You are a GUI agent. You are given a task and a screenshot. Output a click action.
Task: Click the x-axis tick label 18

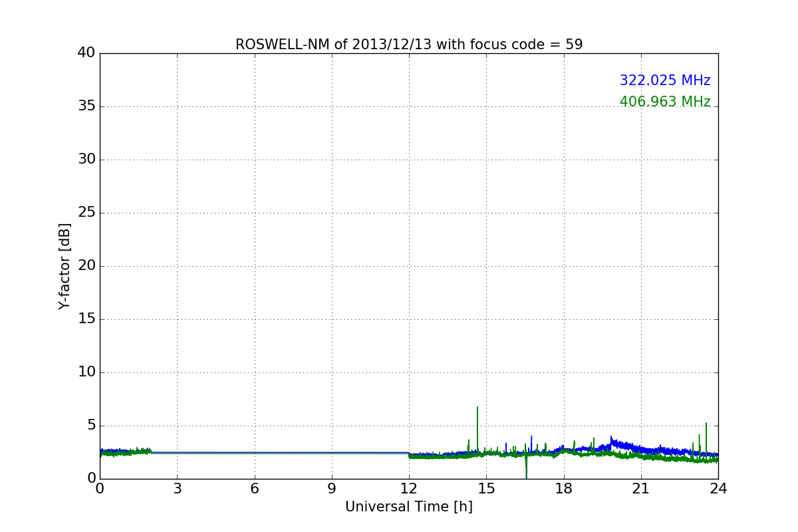564,489
